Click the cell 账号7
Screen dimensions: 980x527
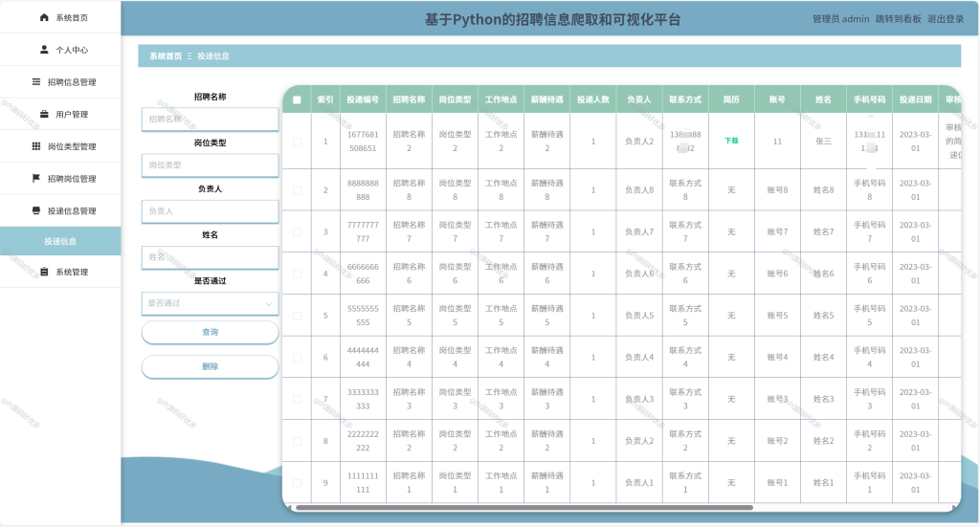point(777,231)
